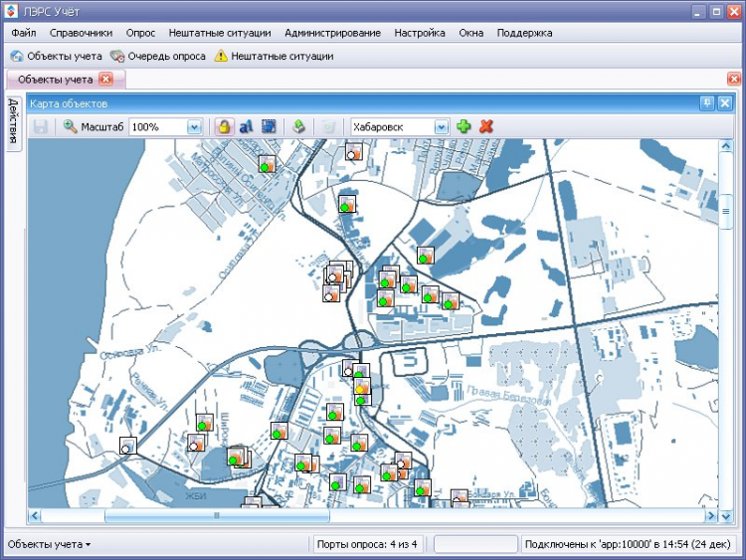The width and height of the screenshot is (746, 560).
Task: Open the Нештатные ситуации menu
Action: [x=219, y=33]
